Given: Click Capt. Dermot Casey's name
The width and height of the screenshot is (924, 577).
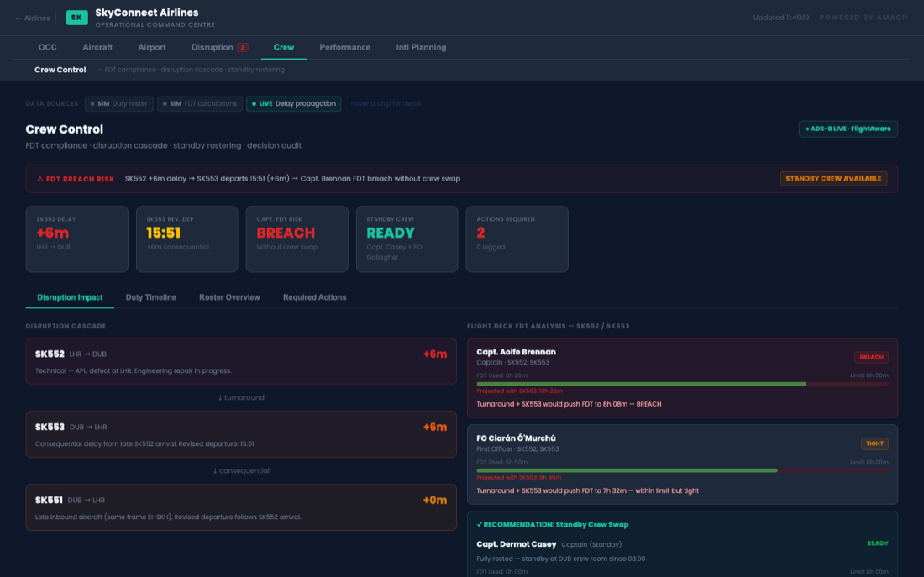Looking at the screenshot, I should tap(517, 544).
